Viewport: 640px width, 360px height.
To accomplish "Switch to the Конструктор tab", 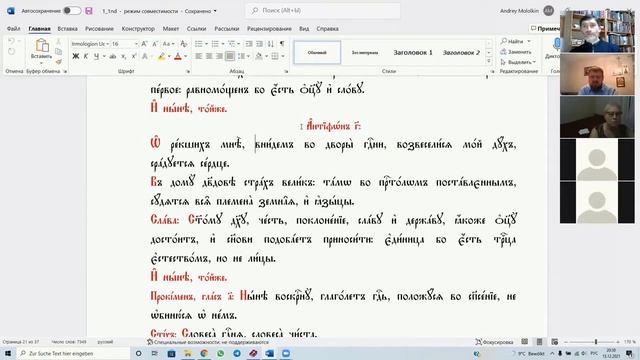I will click(138, 29).
